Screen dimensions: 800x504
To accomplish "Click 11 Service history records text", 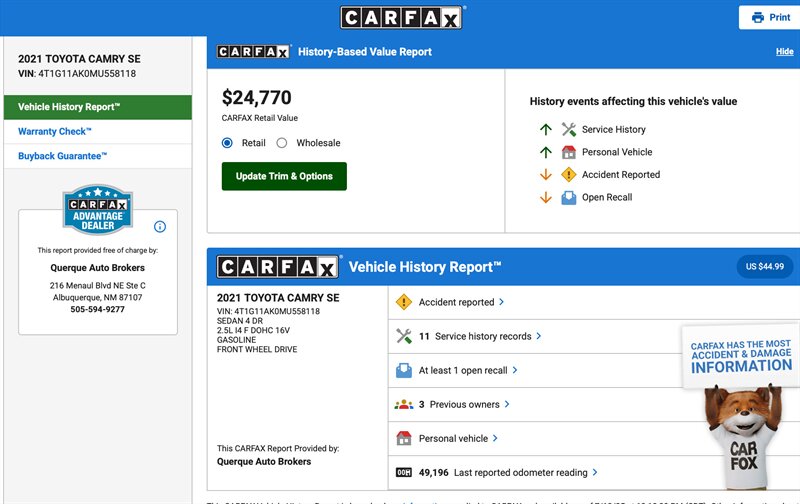I will pyautogui.click(x=475, y=336).
